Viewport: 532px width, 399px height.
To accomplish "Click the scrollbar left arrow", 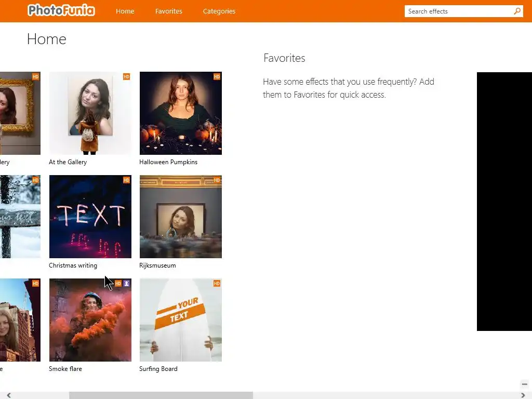I will (9, 395).
